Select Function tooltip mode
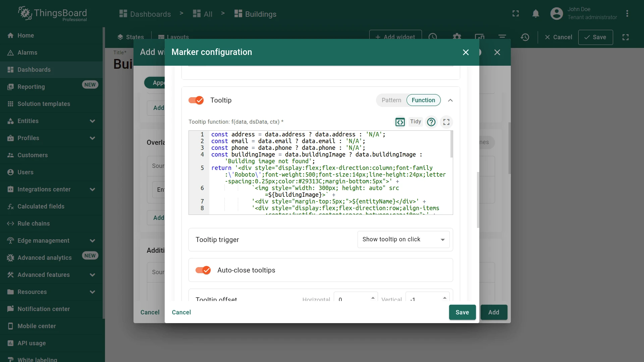 [x=423, y=100]
